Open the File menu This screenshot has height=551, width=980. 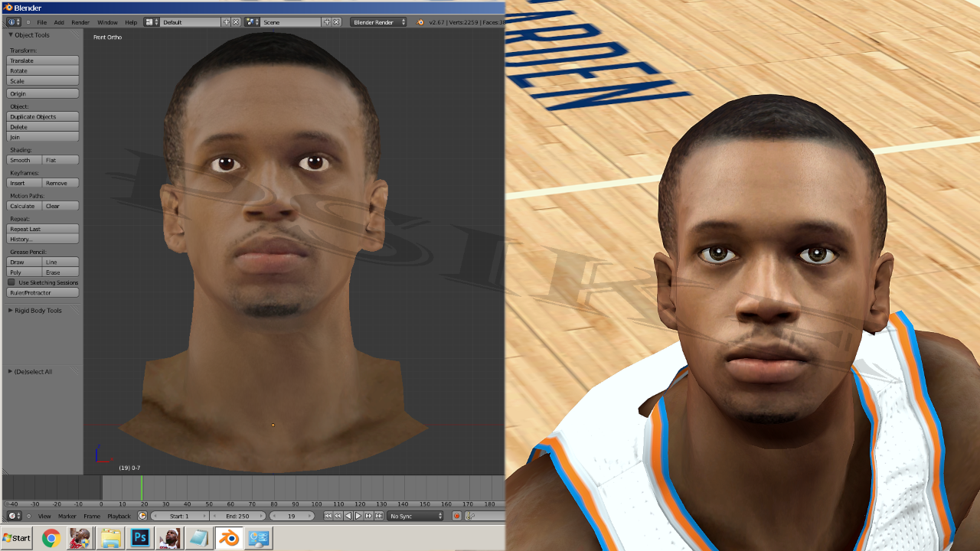point(41,22)
